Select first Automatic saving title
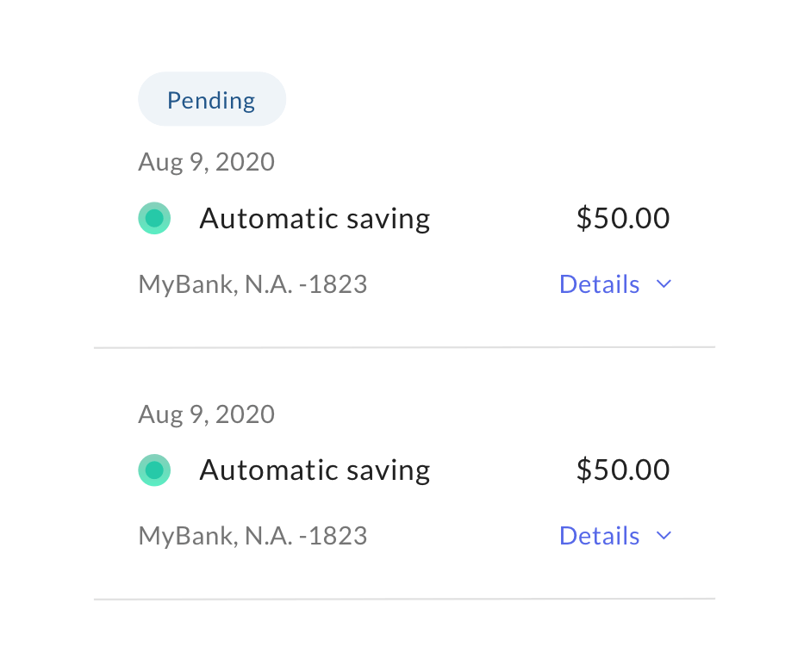The width and height of the screenshot is (810, 672). (x=315, y=219)
